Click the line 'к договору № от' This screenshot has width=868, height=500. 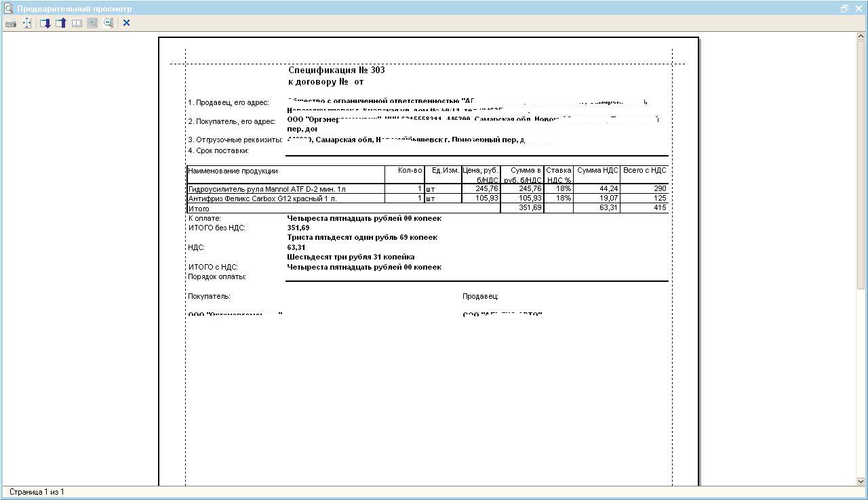pos(326,82)
